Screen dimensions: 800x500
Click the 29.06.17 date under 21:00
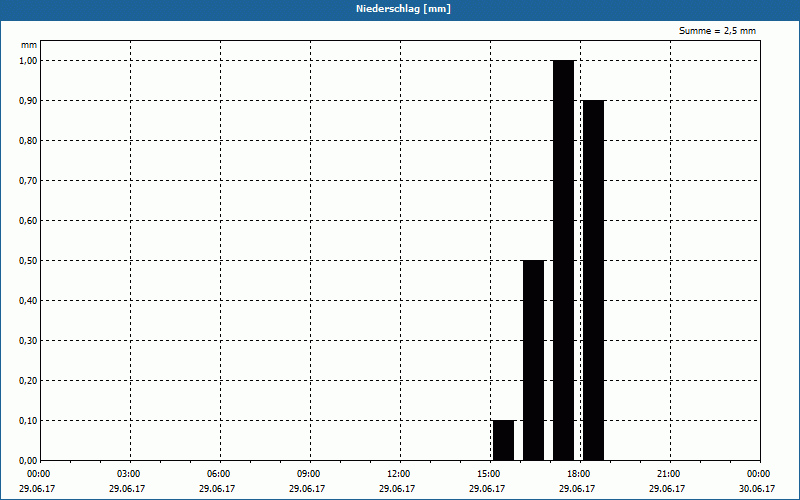tap(667, 488)
